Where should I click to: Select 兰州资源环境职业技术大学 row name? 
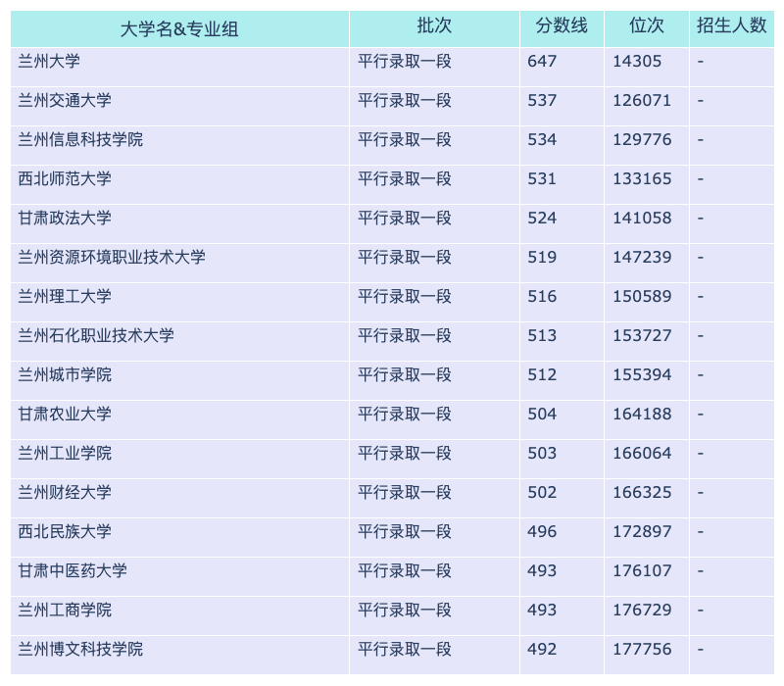(x=112, y=257)
